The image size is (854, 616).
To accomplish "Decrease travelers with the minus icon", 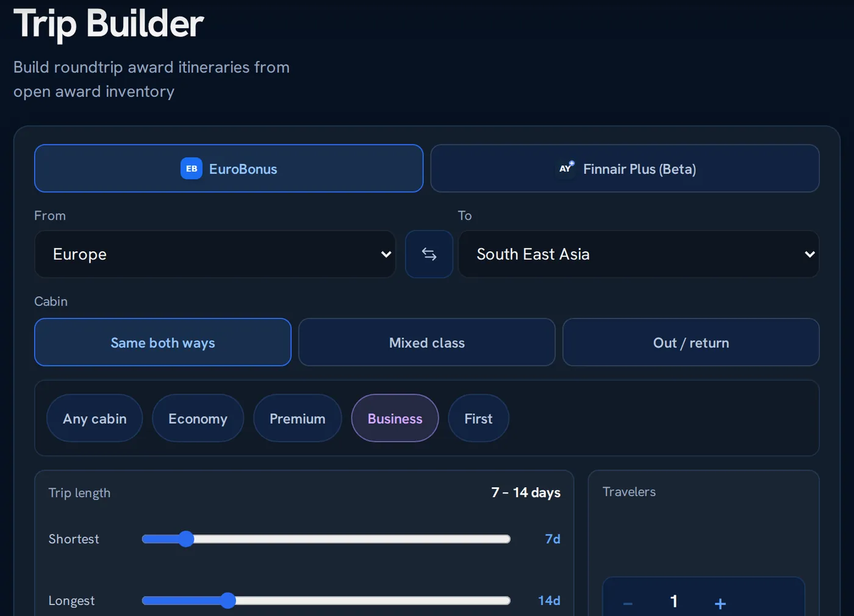I will [628, 603].
